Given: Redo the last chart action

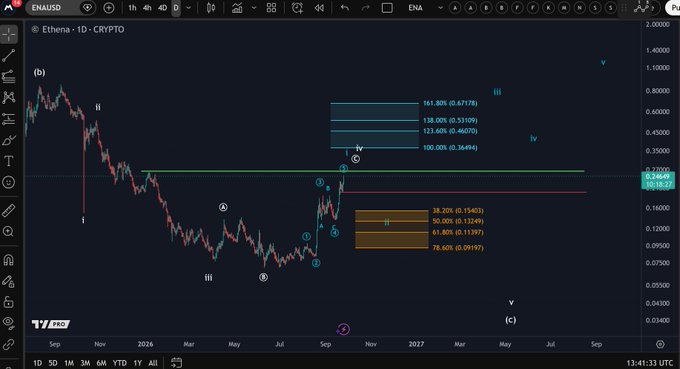Looking at the screenshot, I should [366, 8].
